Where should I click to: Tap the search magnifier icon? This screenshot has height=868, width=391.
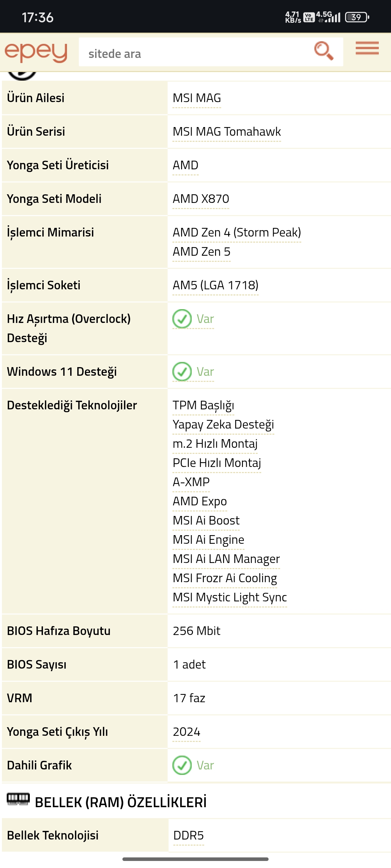pyautogui.click(x=323, y=51)
